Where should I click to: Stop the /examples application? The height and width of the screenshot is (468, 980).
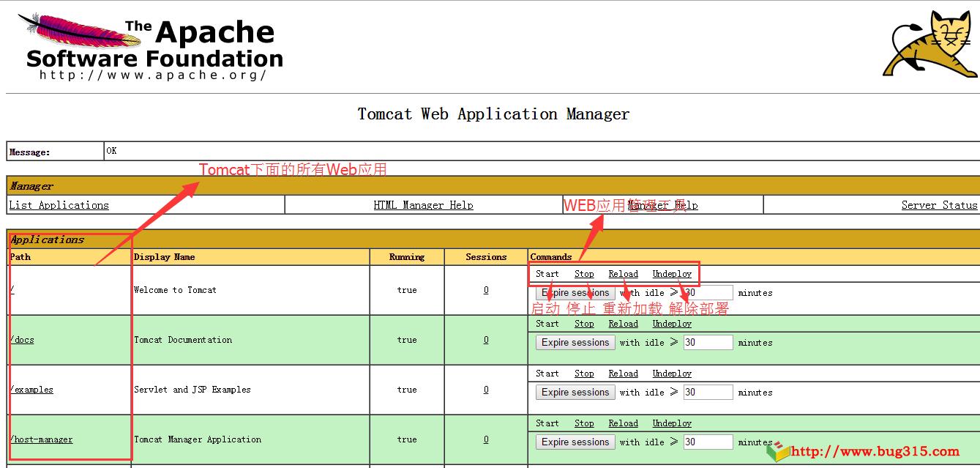coord(584,374)
